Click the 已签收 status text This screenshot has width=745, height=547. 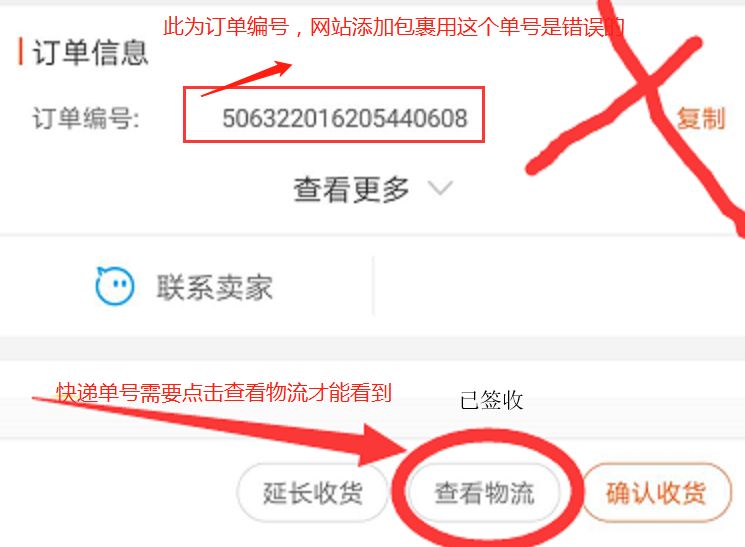[492, 400]
